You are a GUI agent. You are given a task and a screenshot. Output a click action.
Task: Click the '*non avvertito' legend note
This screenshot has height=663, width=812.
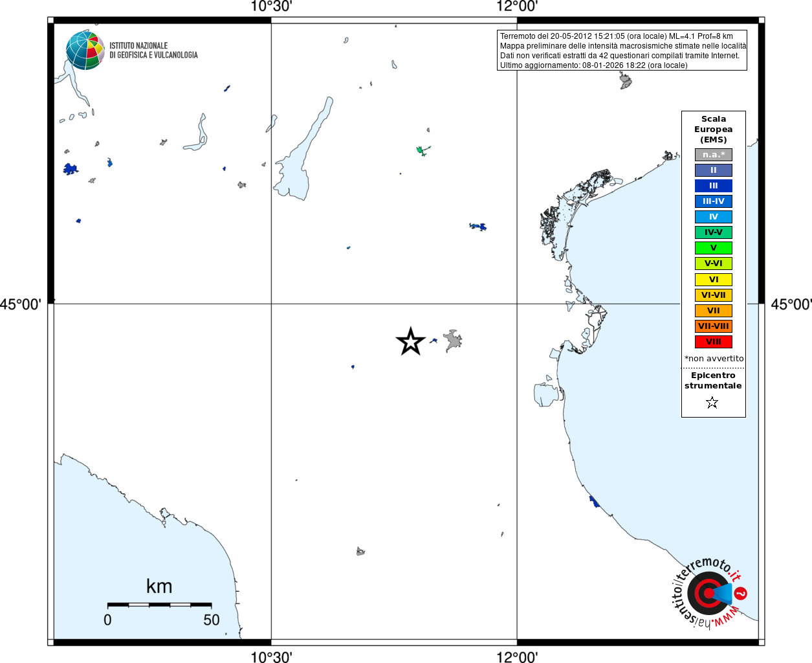pos(714,359)
